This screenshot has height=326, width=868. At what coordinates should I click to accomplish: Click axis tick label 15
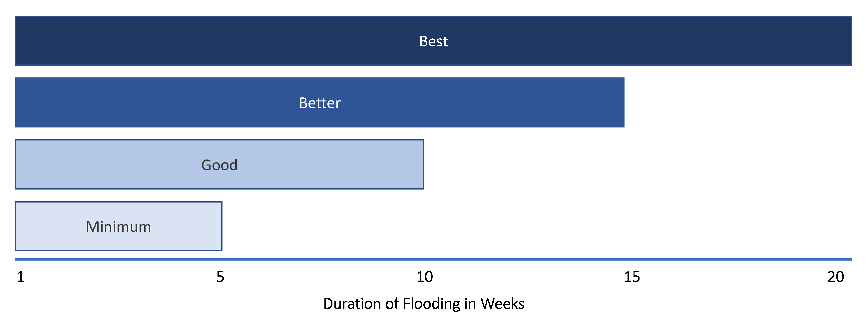pyautogui.click(x=632, y=277)
